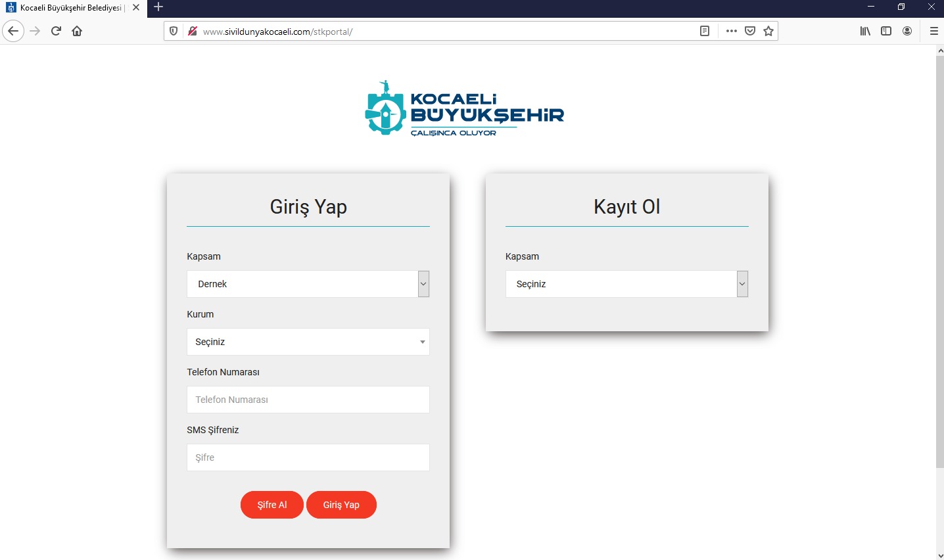Click the SMS Şifreniz label
The height and width of the screenshot is (560, 944).
pyautogui.click(x=213, y=430)
